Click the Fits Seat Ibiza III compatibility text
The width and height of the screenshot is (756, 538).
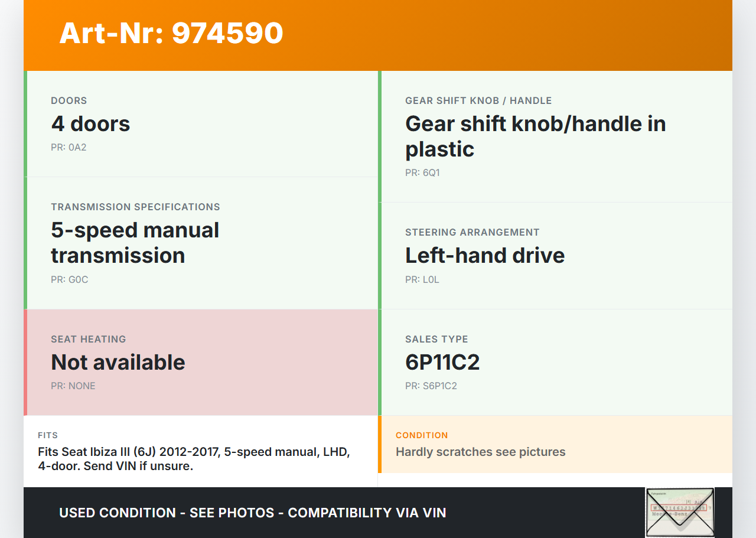[x=194, y=459]
